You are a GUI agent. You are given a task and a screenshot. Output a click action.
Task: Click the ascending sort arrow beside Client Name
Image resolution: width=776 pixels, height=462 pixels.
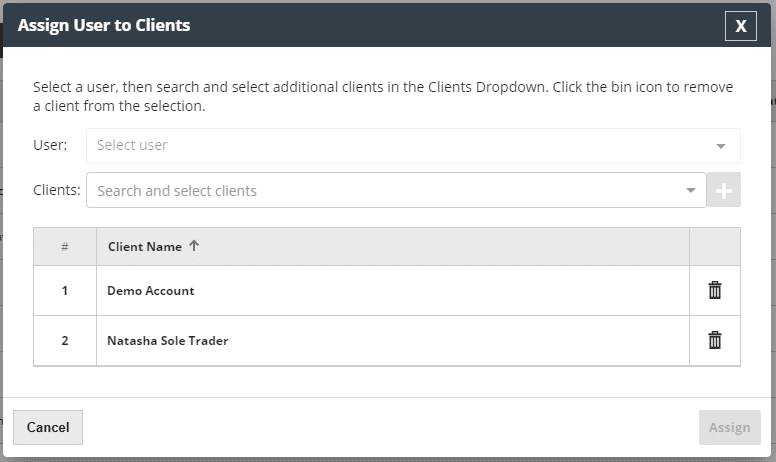click(194, 246)
